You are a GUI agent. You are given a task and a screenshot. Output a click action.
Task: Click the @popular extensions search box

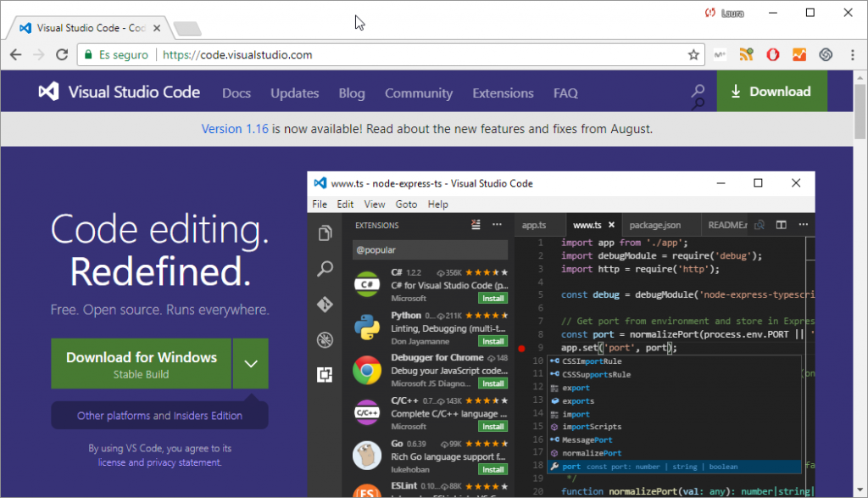pyautogui.click(x=430, y=249)
